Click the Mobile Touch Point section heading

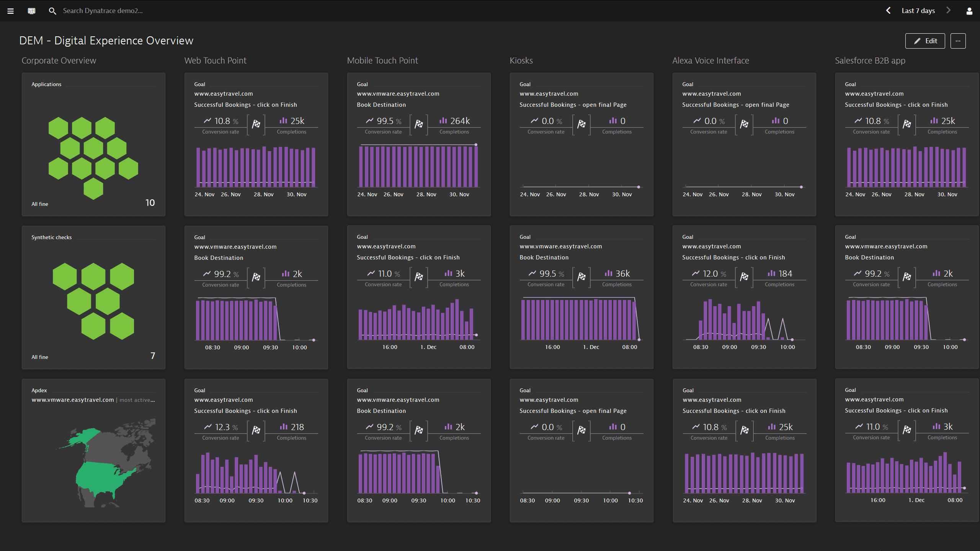[382, 60]
